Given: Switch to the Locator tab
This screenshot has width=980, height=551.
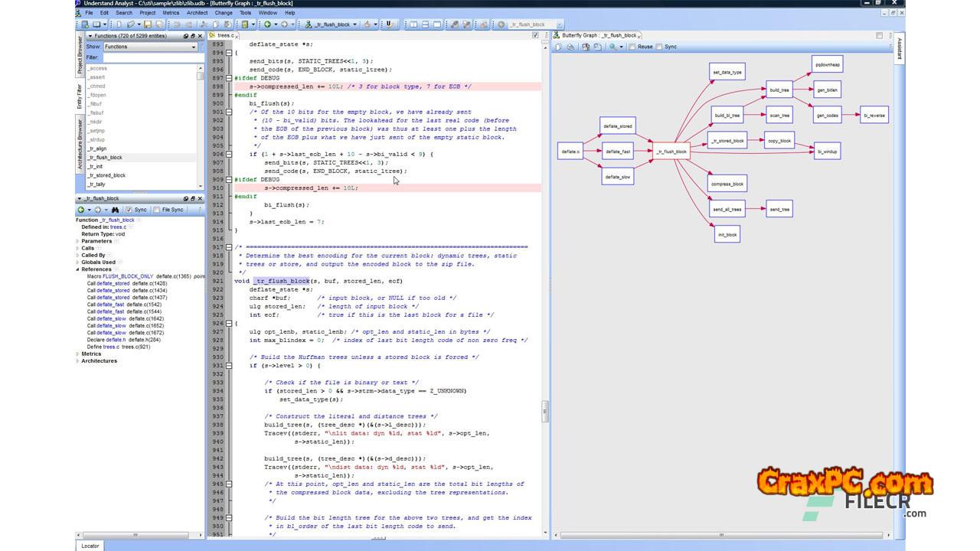Looking at the screenshot, I should [x=90, y=546].
